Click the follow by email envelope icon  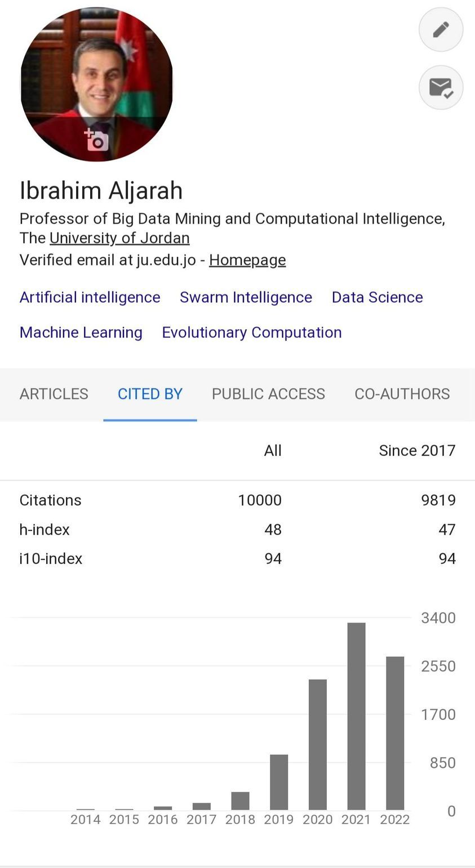point(441,88)
